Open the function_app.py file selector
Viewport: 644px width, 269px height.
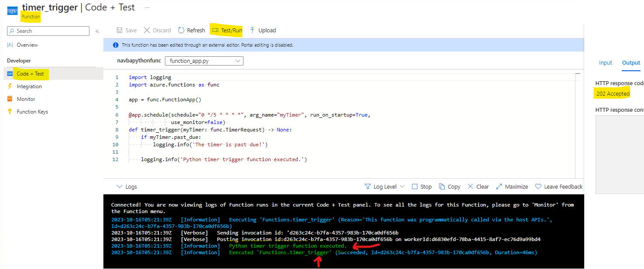204,61
